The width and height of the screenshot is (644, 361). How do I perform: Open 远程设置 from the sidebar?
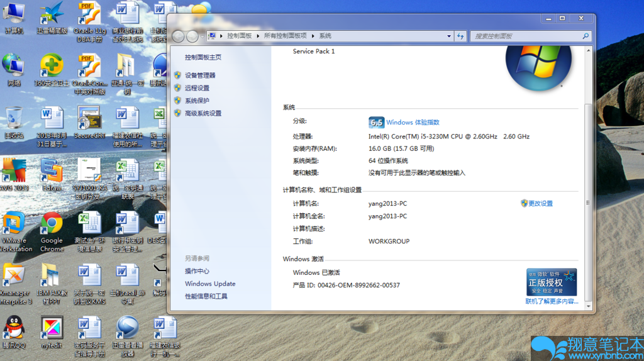coord(197,88)
